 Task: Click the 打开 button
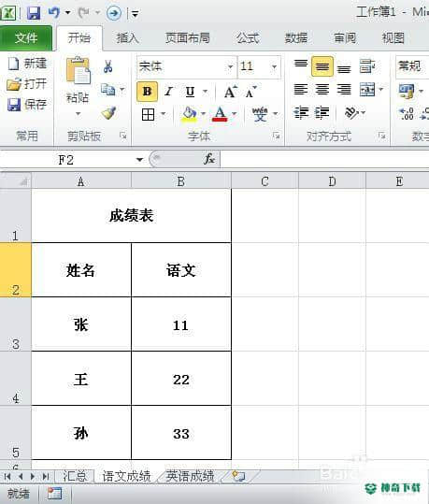pos(27,84)
